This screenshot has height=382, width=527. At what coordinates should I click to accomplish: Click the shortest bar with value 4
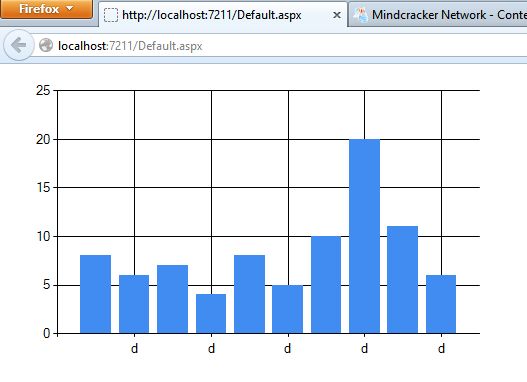[211, 313]
